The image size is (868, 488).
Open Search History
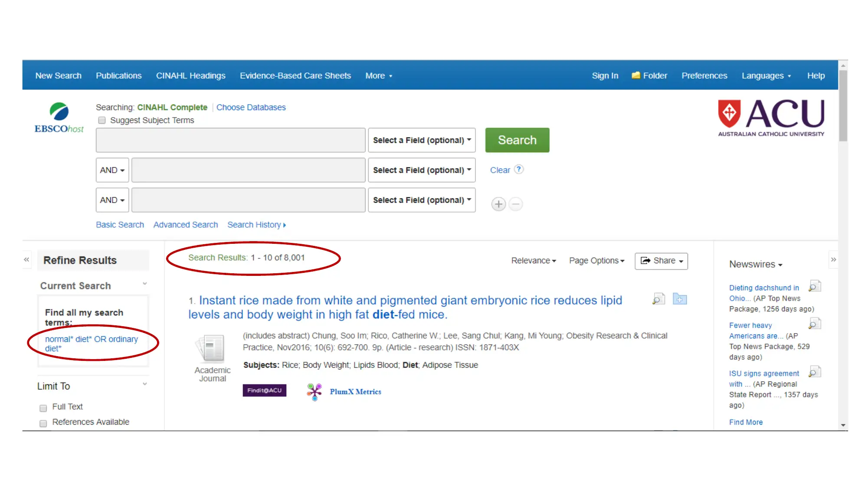(256, 225)
